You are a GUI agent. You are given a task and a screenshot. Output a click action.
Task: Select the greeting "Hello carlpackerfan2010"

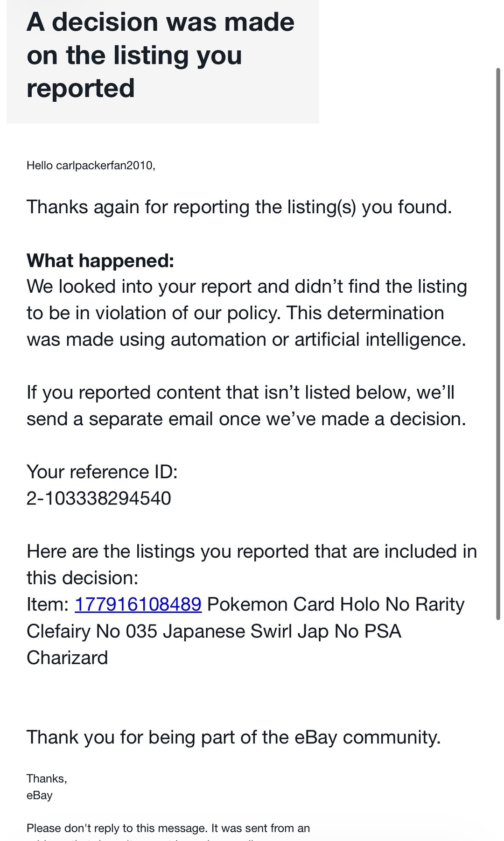(91, 165)
